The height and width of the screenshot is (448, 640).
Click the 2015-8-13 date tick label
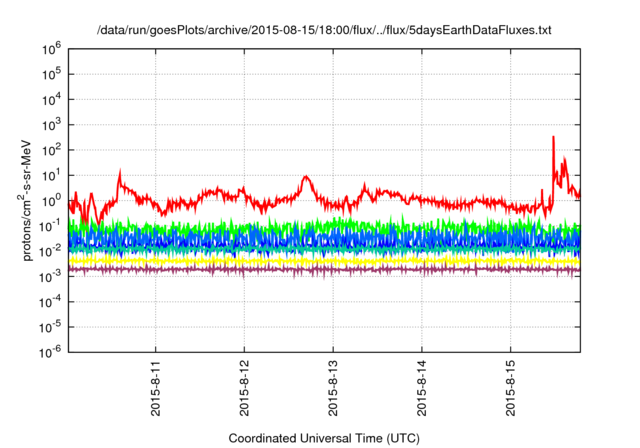[333, 388]
